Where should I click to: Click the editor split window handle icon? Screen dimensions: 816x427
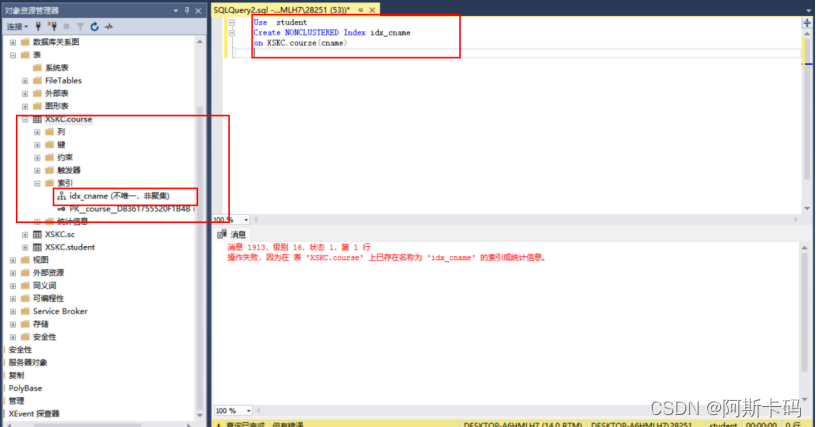[807, 22]
